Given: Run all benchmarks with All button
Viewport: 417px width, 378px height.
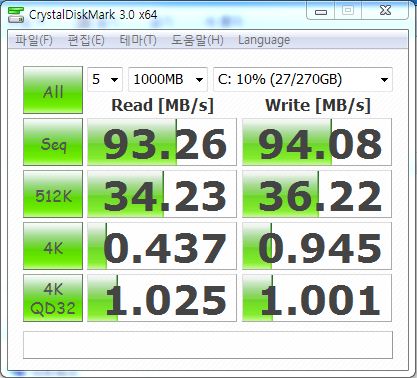Looking at the screenshot, I should (53, 90).
